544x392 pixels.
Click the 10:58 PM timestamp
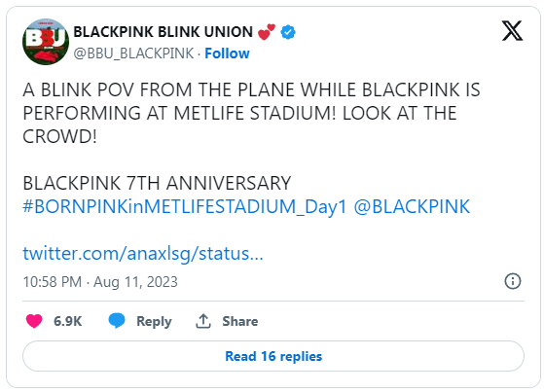click(53, 282)
